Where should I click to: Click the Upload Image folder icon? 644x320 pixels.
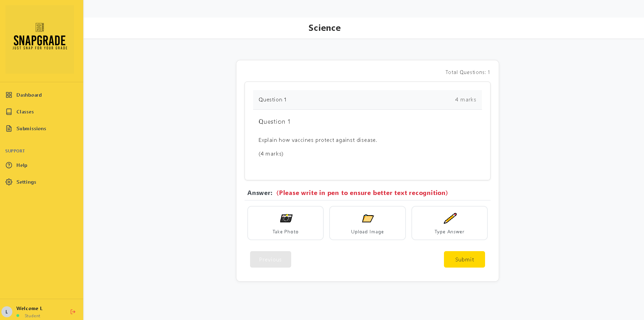367,218
